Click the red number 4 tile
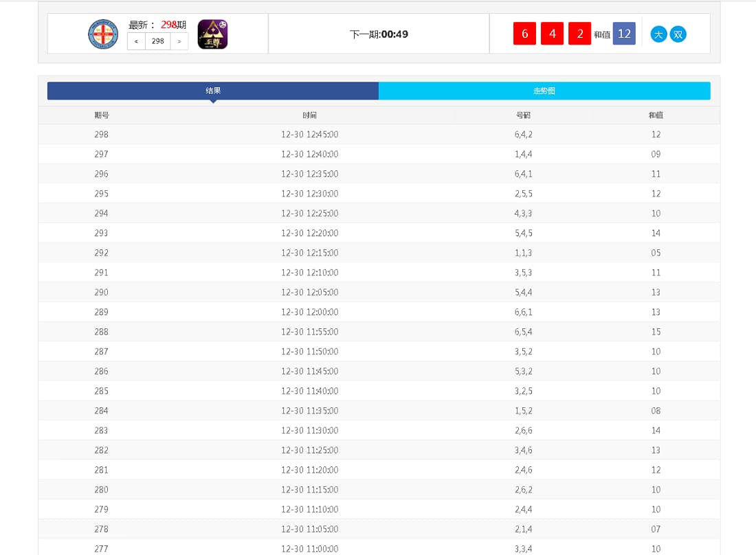 [x=552, y=34]
